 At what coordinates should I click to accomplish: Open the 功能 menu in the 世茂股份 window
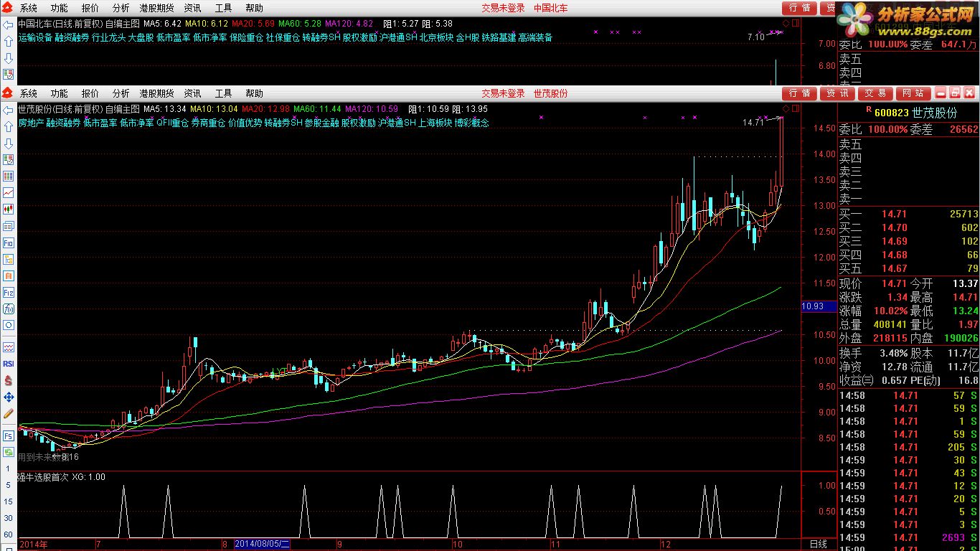[60, 93]
